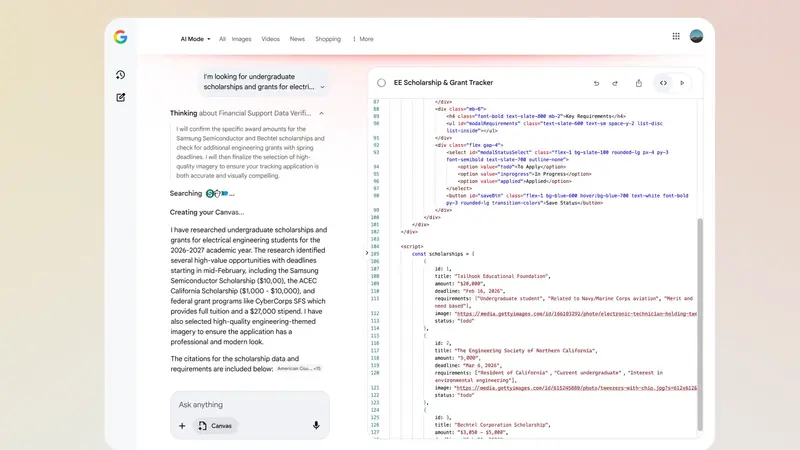This screenshot has height=450, width=800.
Task: Switch to the Images tab
Action: [x=241, y=39]
